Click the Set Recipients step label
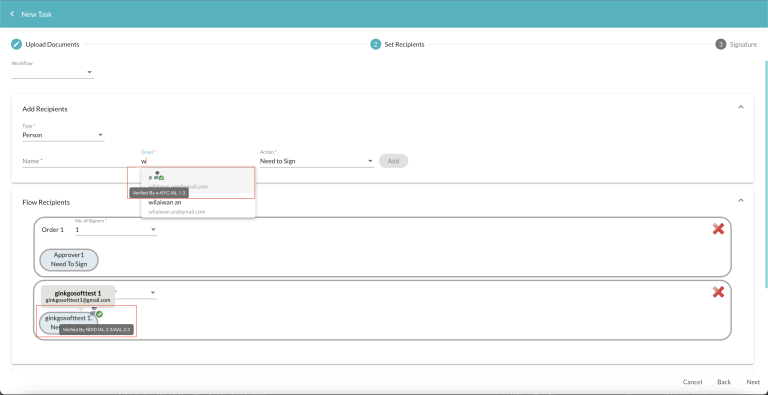768x395 pixels. tap(405, 44)
